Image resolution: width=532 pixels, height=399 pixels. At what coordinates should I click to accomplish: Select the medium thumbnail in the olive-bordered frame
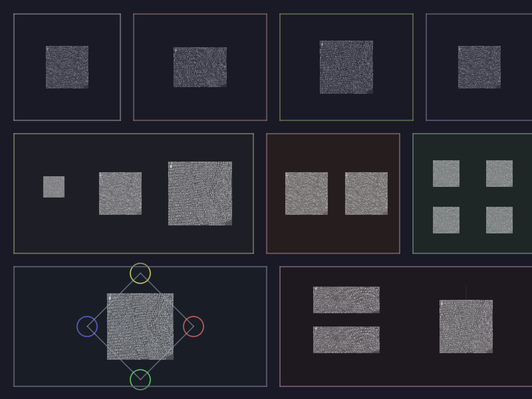120,194
